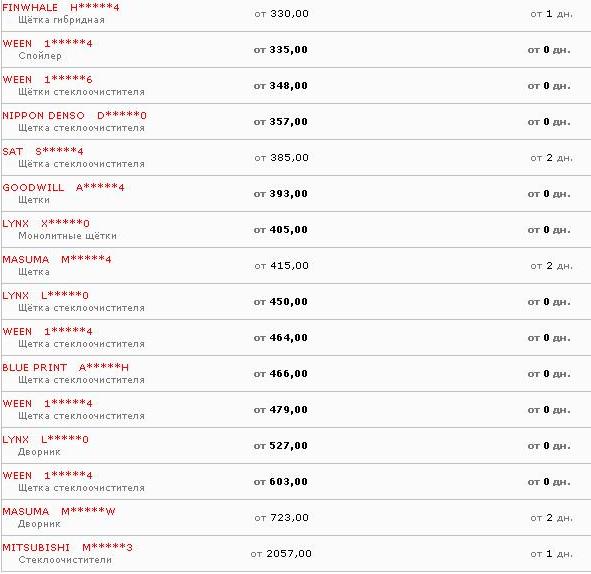Open FINWHALE H*****4 product link
591x574 pixels.
(x=61, y=8)
